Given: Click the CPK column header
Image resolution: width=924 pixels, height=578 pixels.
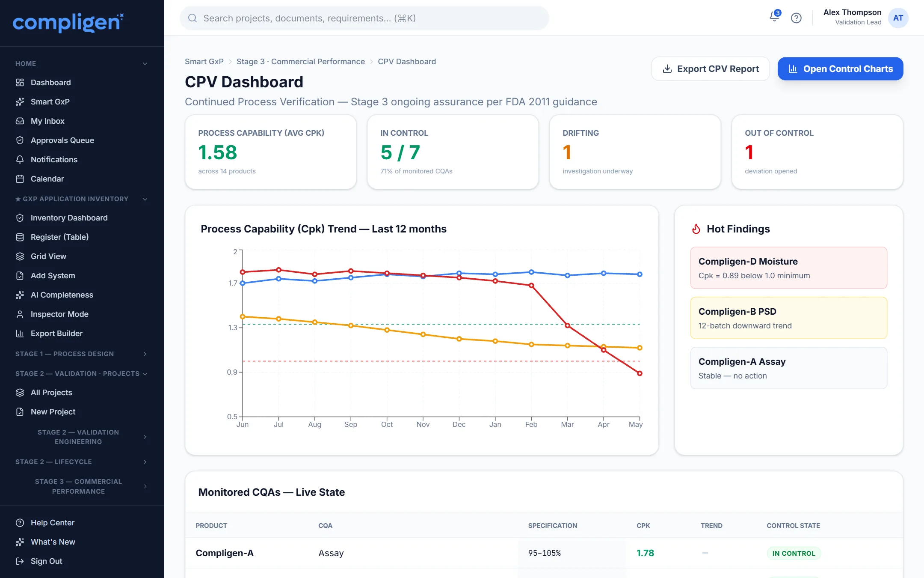Looking at the screenshot, I should 643,525.
